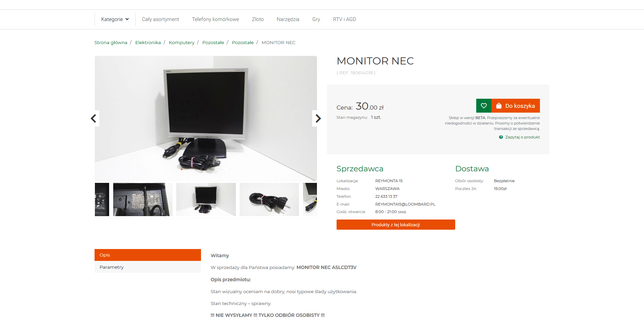Choose the front monitor view thumbnail
The width and height of the screenshot is (644, 324).
tap(206, 199)
